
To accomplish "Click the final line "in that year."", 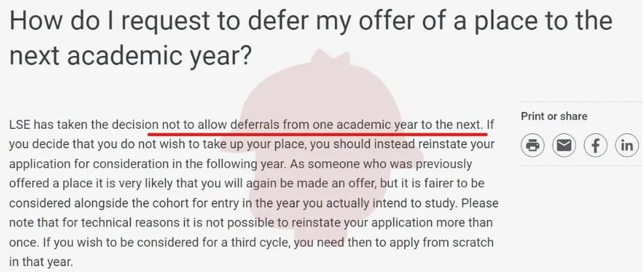I will click(x=41, y=262).
